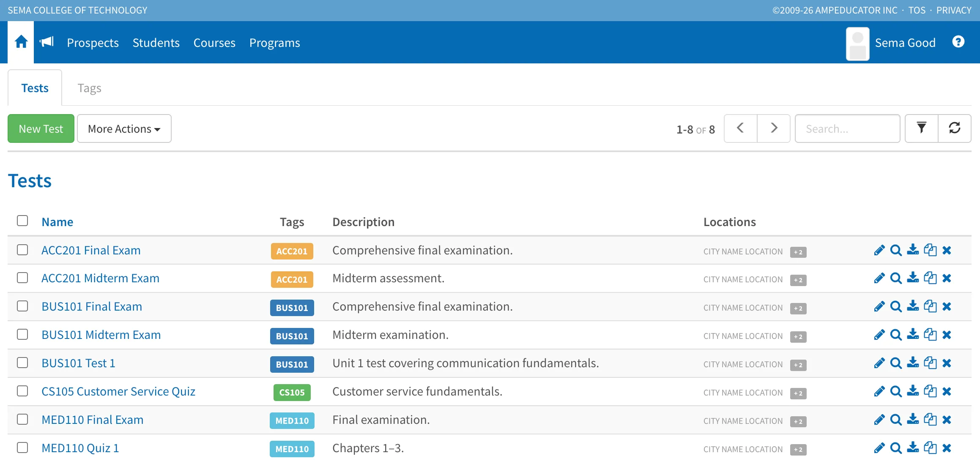Switch to the Tags tab
The image size is (980, 464).
click(90, 88)
